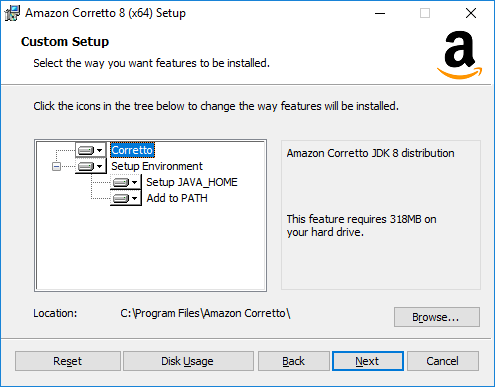Open the Add to PATH feature dropdown
The image size is (495, 387).
pos(126,198)
